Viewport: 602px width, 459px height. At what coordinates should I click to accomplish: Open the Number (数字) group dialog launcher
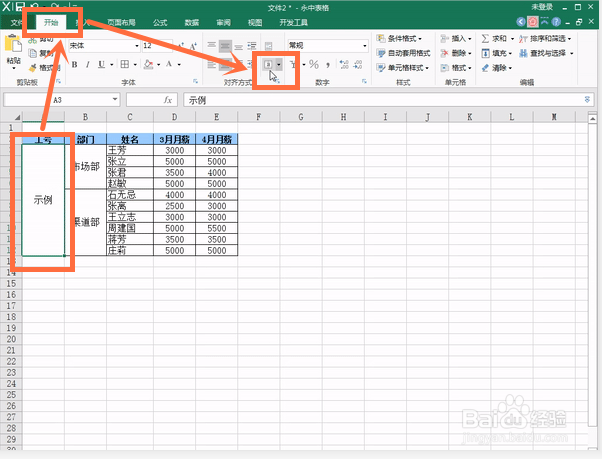click(364, 81)
